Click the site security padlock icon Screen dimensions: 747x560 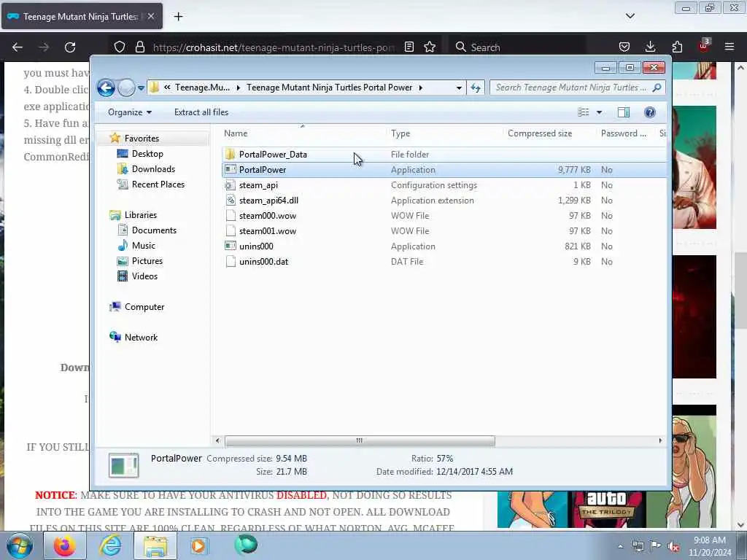139,47
